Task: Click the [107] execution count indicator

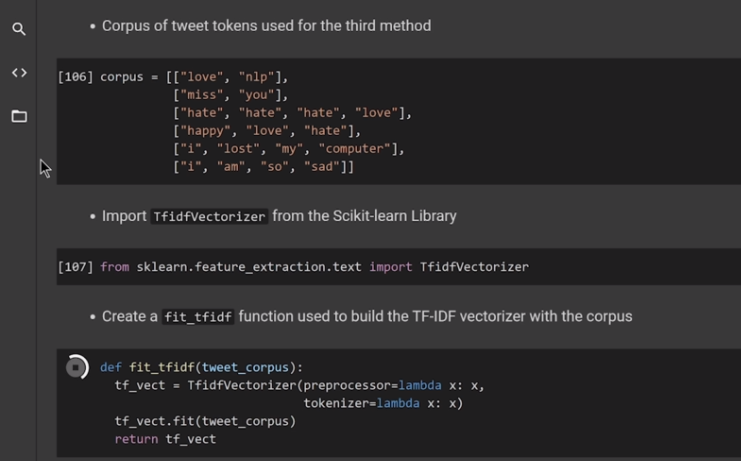Action: pos(76,267)
